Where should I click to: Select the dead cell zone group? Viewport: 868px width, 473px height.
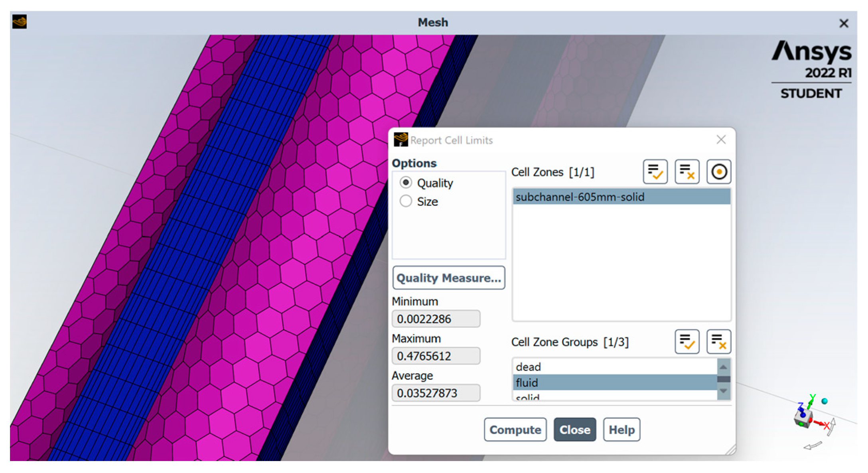614,367
